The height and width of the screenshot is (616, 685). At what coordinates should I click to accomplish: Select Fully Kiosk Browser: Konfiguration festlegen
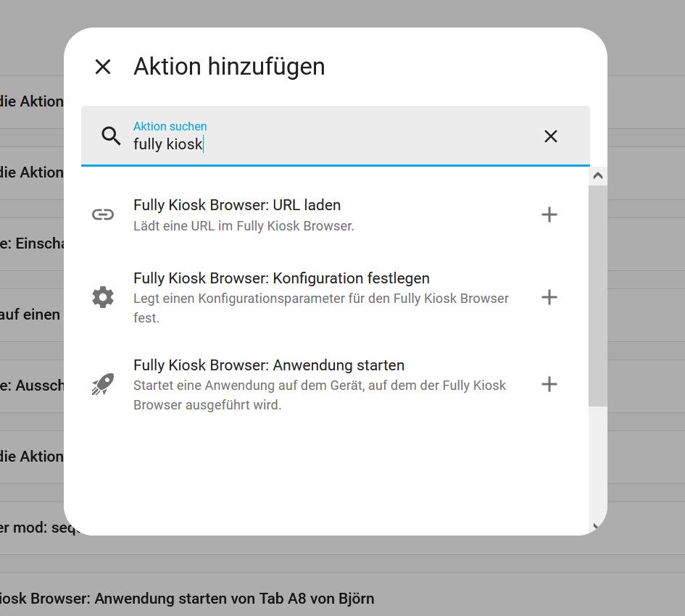(281, 278)
